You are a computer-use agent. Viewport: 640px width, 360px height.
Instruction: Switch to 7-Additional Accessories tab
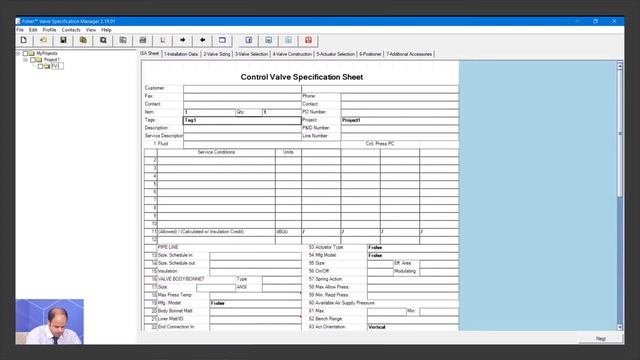(409, 54)
